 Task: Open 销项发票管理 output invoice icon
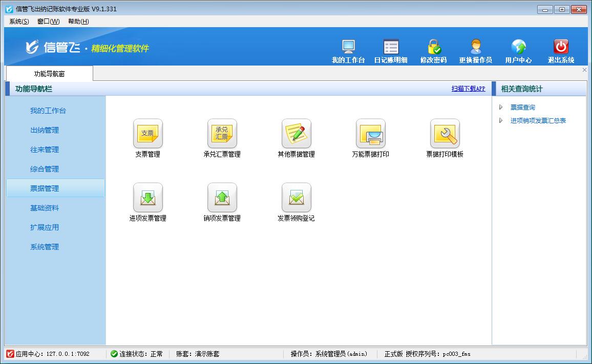[222, 198]
